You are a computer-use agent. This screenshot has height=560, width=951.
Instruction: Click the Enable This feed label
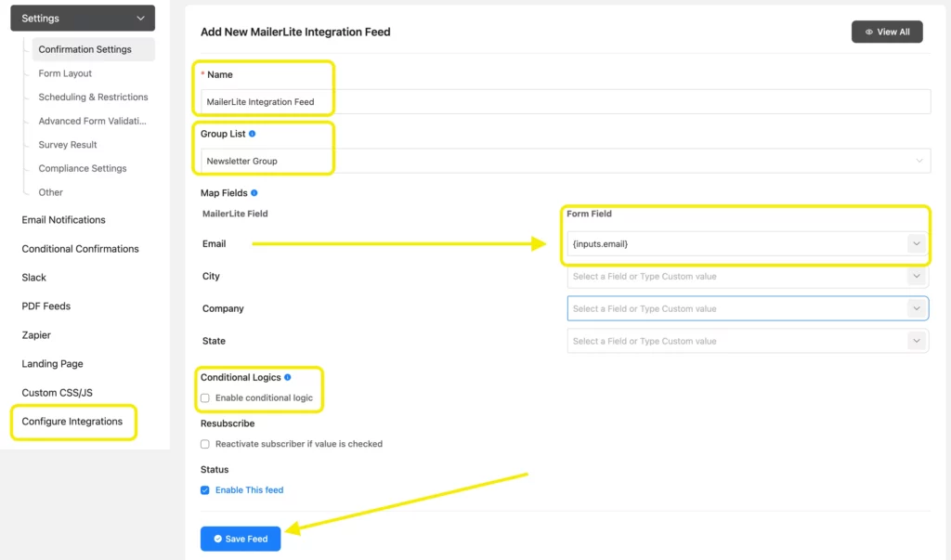click(x=249, y=490)
